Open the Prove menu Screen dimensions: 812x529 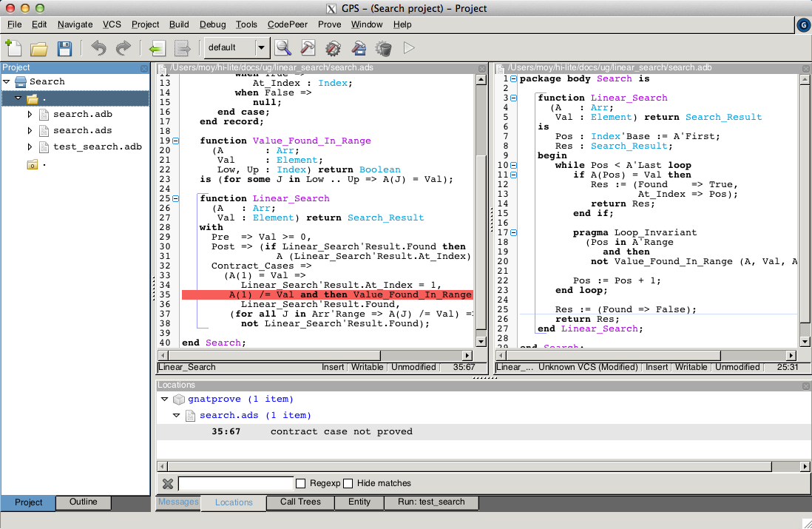pyautogui.click(x=329, y=24)
